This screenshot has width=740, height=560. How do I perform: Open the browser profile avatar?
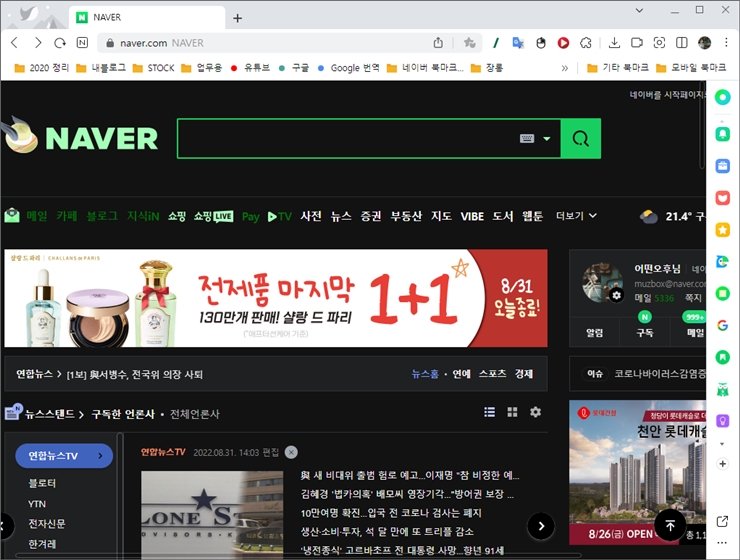pyautogui.click(x=705, y=43)
